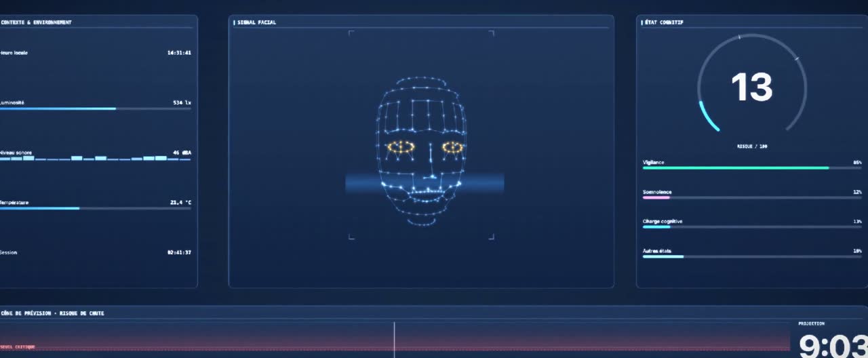Click the Charge cognitive label
Screen dimensions: 868x358
(663, 221)
